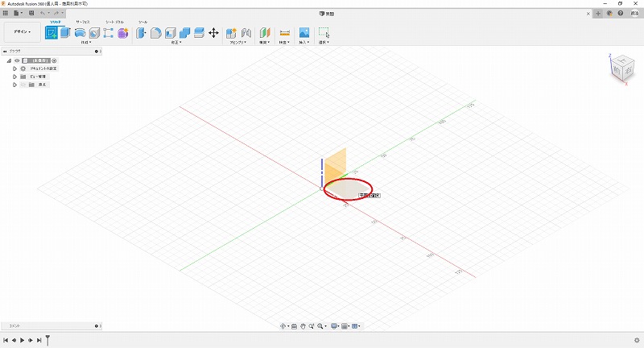644x348 pixels.
Task: Select the Extrude tool
Action: pos(65,33)
